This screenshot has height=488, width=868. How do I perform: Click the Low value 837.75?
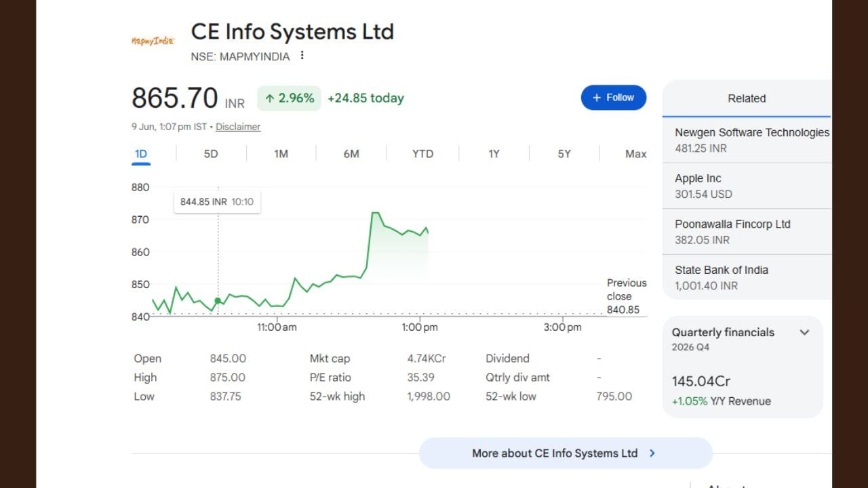coord(225,396)
